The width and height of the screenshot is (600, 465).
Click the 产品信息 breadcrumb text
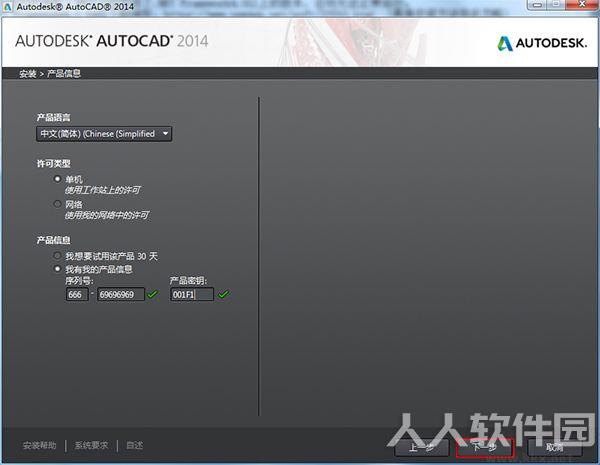click(x=64, y=73)
